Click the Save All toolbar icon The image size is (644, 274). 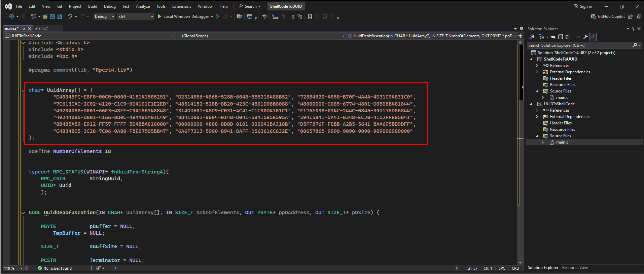[60, 16]
